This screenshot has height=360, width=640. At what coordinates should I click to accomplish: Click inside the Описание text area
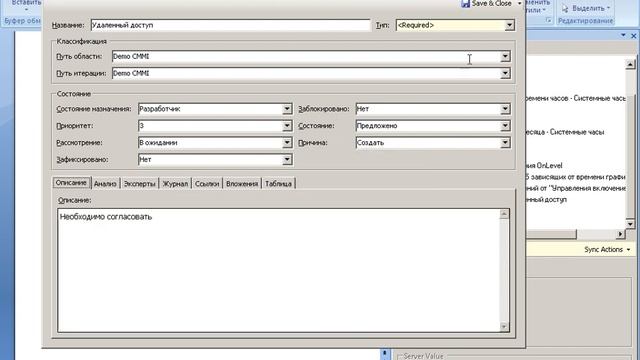click(x=279, y=271)
